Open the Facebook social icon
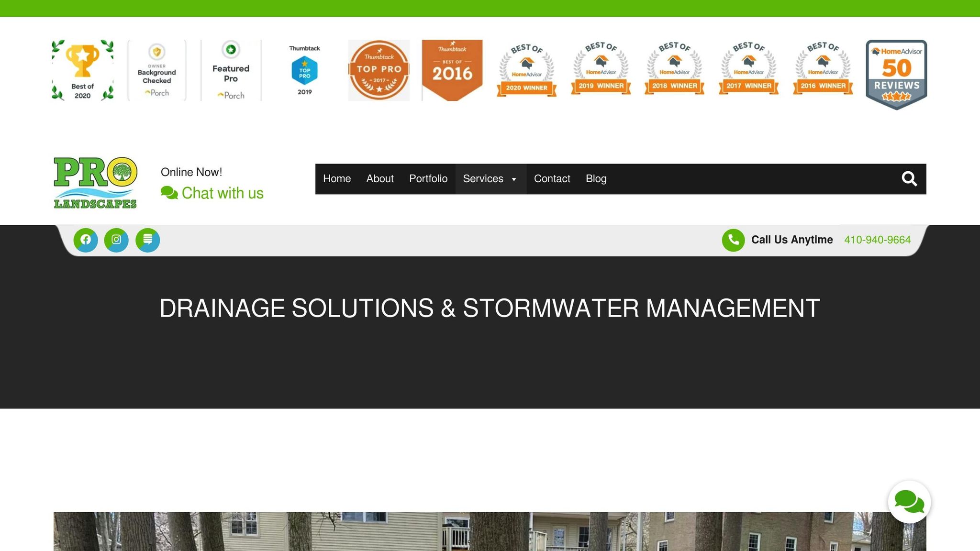This screenshot has height=551, width=980. 86,240
